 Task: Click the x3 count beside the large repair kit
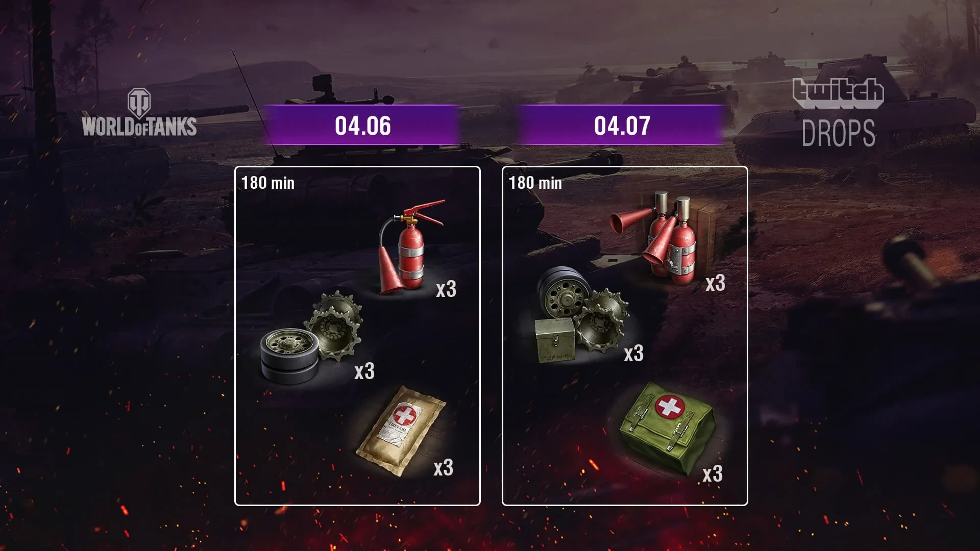633,353
